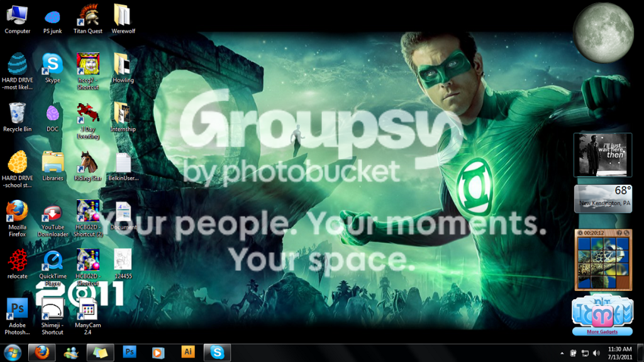Open the Action Center tray flag icon
The image size is (644, 362).
pos(573,353)
